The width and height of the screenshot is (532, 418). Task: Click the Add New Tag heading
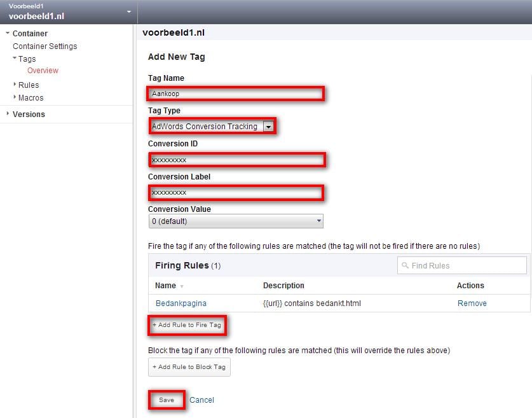177,57
